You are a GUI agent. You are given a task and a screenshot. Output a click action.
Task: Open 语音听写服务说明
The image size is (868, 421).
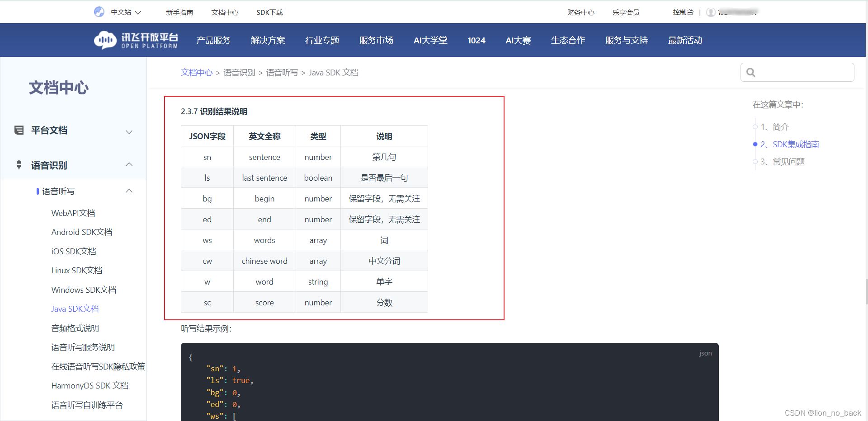83,347
